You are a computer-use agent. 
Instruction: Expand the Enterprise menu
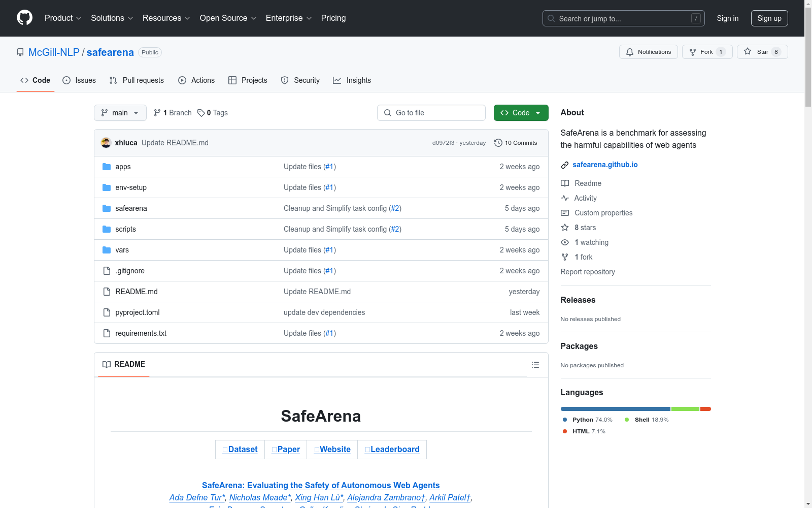click(289, 18)
